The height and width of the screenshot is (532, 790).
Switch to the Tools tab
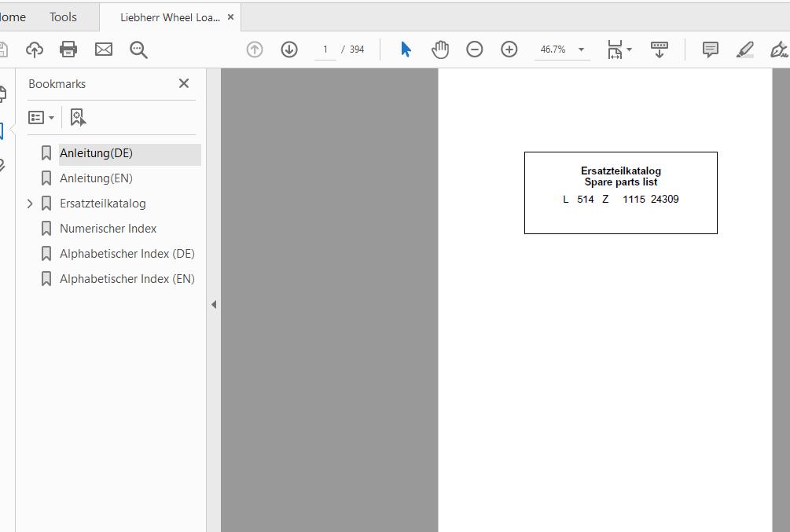click(x=63, y=17)
